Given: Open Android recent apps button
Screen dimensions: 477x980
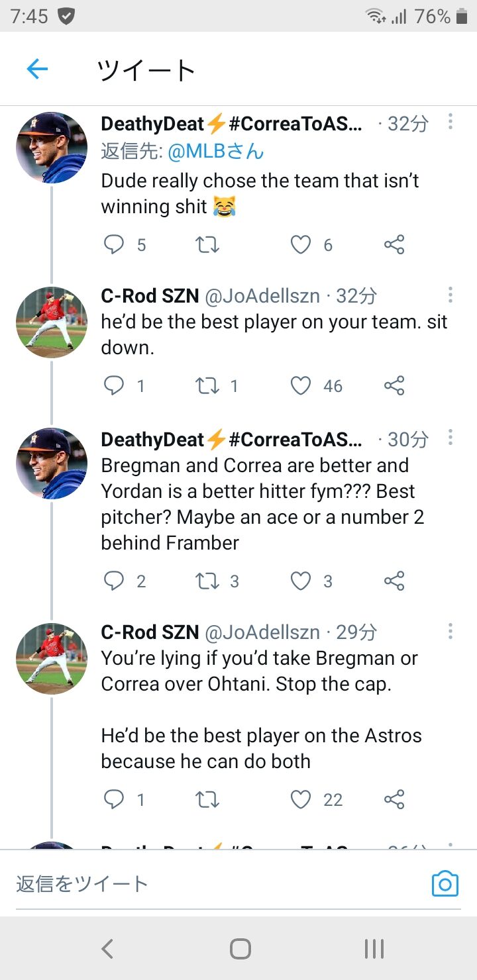Looking at the screenshot, I should [x=374, y=949].
